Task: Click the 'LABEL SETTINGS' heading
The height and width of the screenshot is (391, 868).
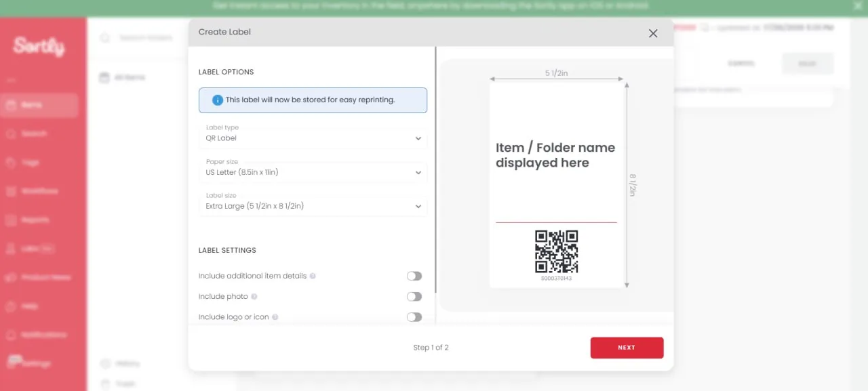Action: click(x=227, y=250)
